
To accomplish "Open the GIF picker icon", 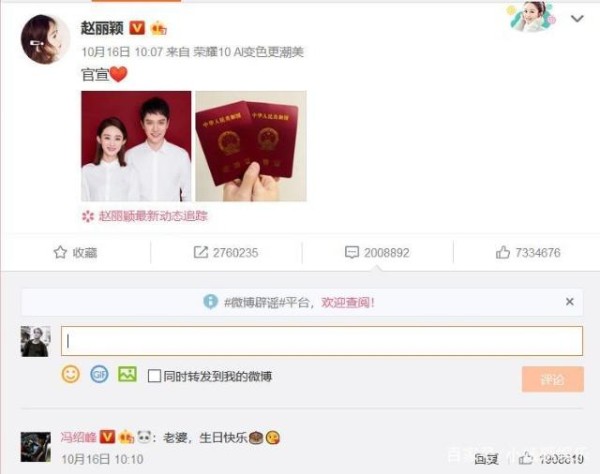I will [99, 374].
